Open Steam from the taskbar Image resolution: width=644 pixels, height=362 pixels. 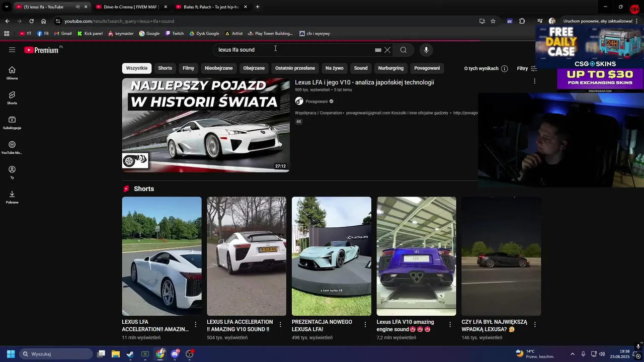point(130,354)
